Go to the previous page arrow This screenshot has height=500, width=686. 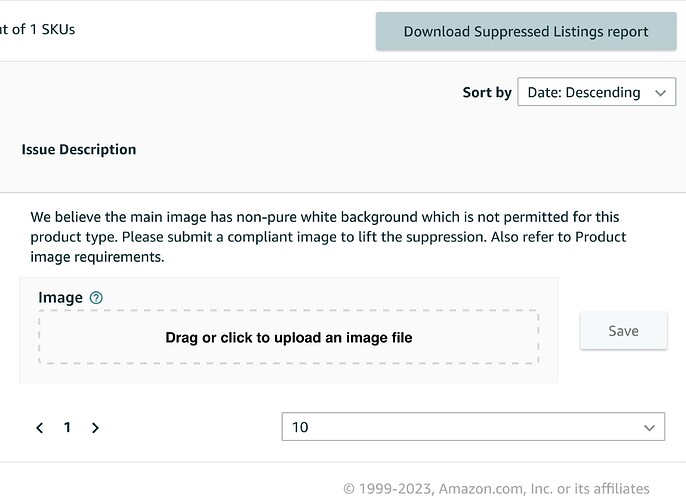[40, 427]
